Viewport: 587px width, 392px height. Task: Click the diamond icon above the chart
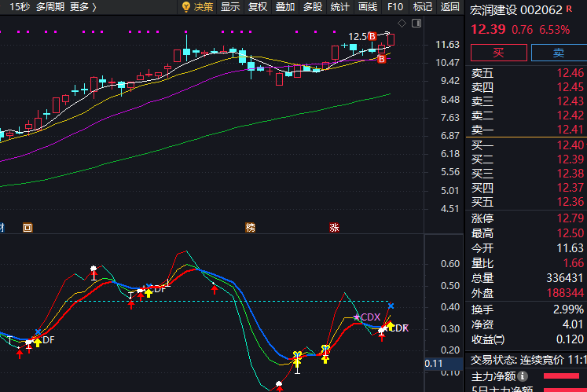click(x=402, y=24)
